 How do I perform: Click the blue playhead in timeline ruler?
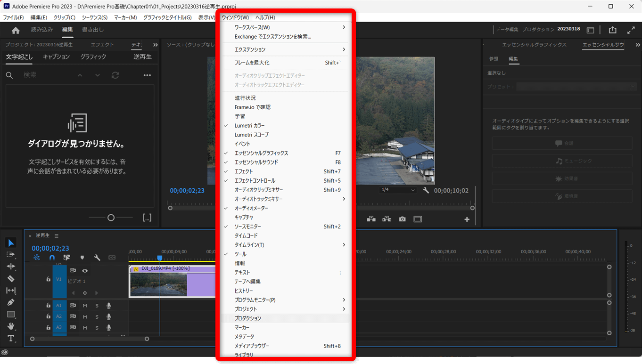[160, 258]
